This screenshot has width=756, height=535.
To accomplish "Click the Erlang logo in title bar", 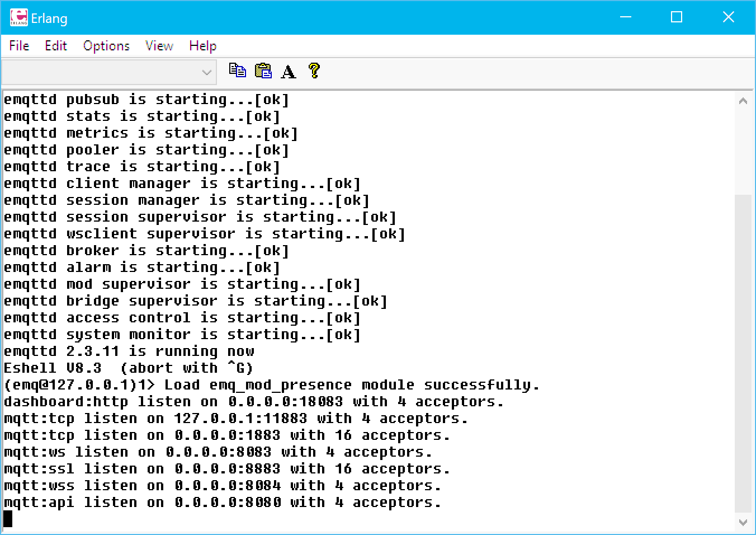I will pos(18,17).
